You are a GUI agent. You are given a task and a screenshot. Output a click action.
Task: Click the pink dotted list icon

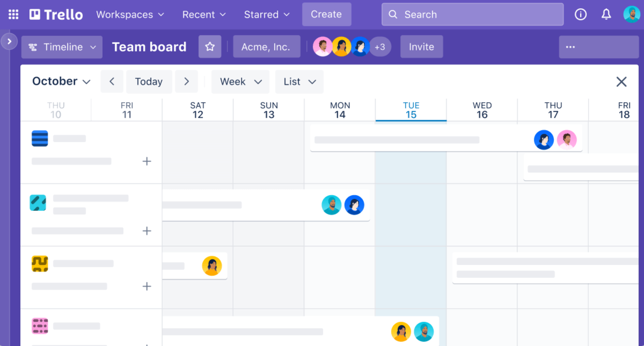point(40,326)
